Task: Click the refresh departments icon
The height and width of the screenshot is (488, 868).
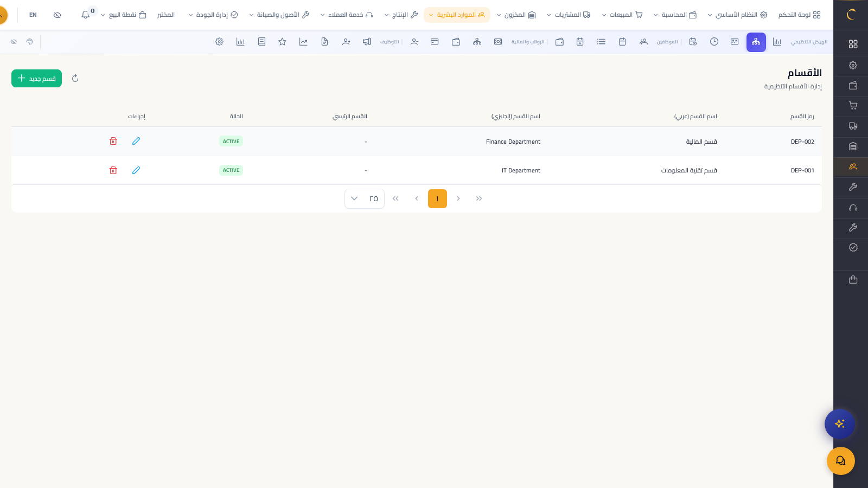Action: click(x=75, y=79)
